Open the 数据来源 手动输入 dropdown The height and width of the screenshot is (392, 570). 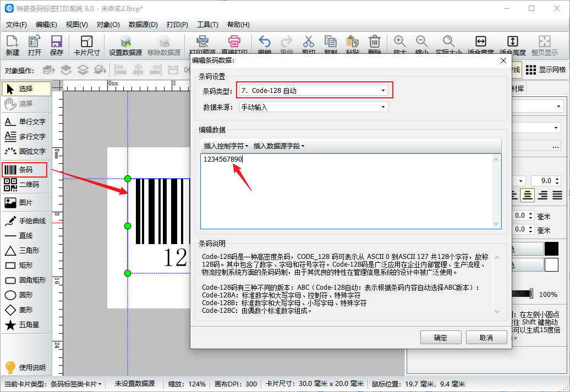pos(313,107)
